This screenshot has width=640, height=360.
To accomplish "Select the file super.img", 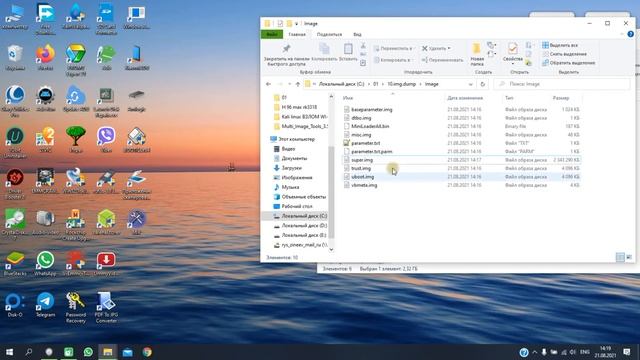I will [362, 160].
